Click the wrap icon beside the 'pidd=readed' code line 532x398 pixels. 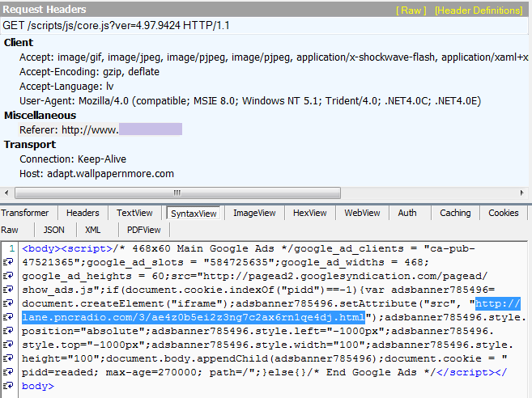[8, 372]
